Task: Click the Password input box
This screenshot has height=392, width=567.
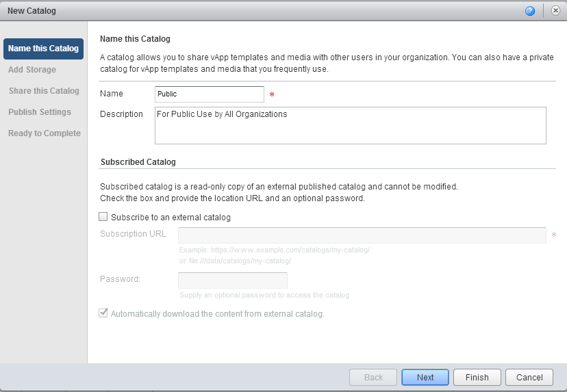Action: [x=232, y=280]
